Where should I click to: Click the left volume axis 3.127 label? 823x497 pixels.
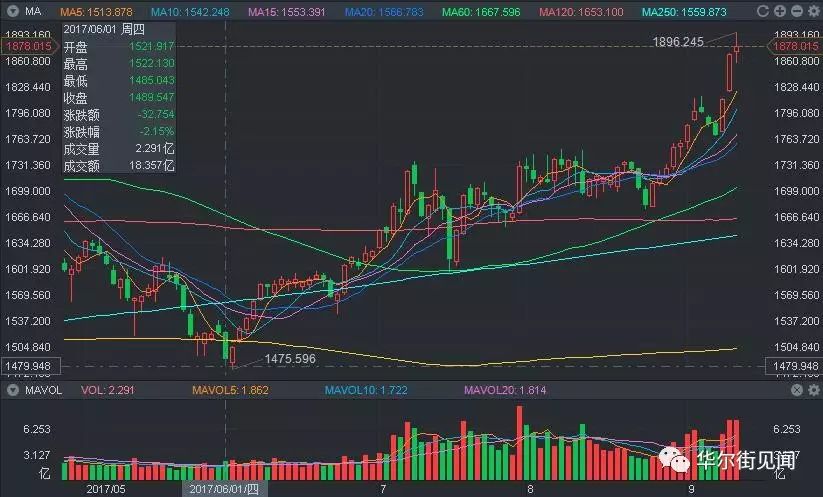(37, 455)
